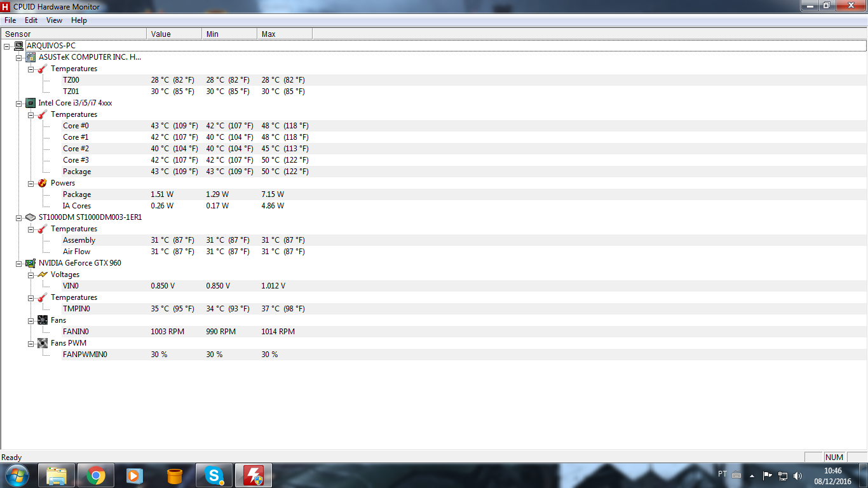Collapse the Fans PWM group

click(31, 343)
